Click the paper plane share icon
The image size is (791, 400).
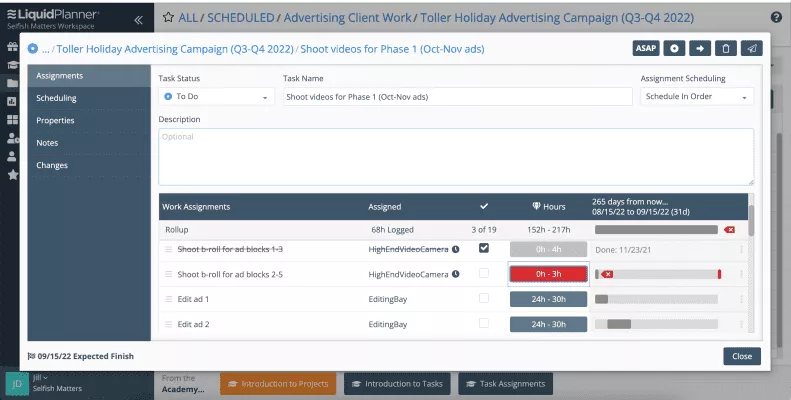[x=751, y=48]
